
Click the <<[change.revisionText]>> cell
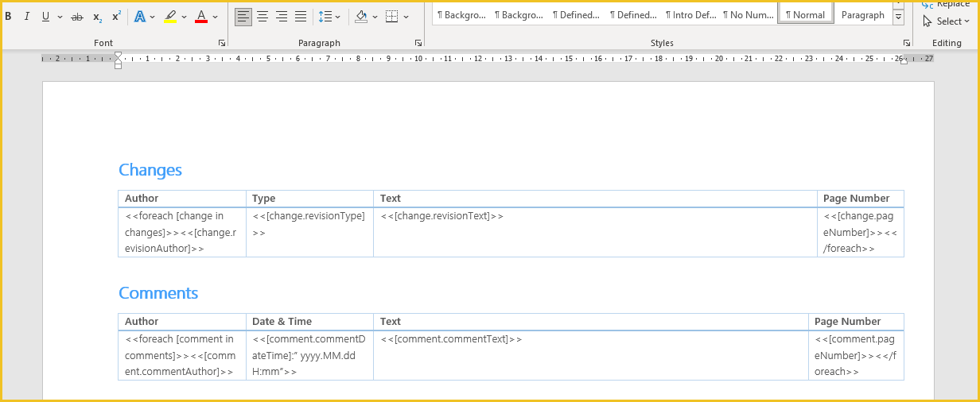click(595, 232)
